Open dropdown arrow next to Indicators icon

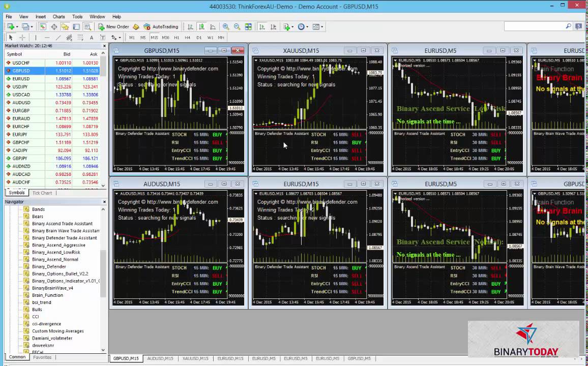pos(293,27)
